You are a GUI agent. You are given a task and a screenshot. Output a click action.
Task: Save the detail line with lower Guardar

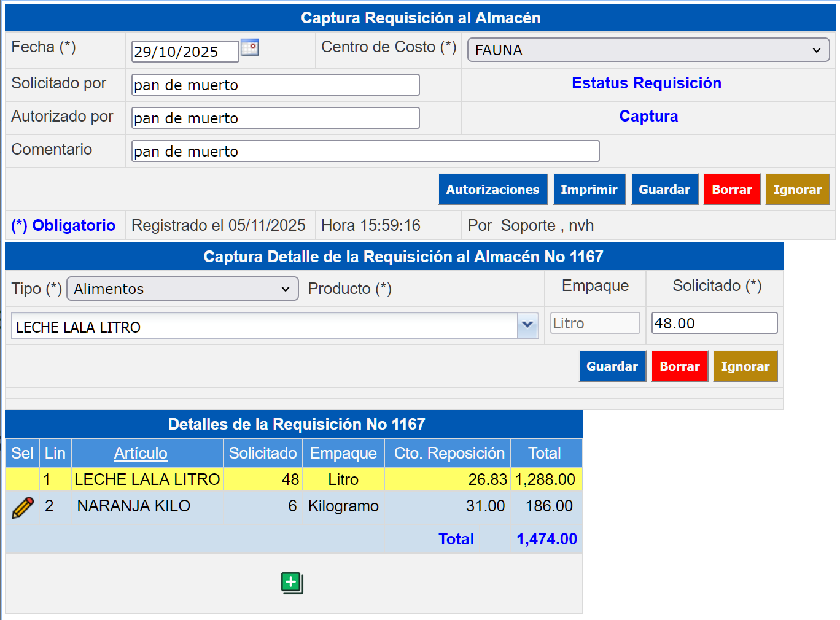tap(612, 366)
